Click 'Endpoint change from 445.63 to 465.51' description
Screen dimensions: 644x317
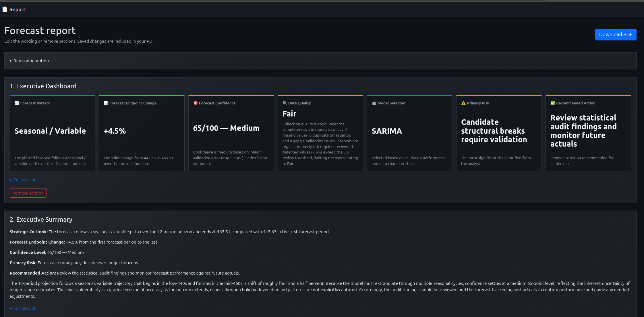coord(138,161)
